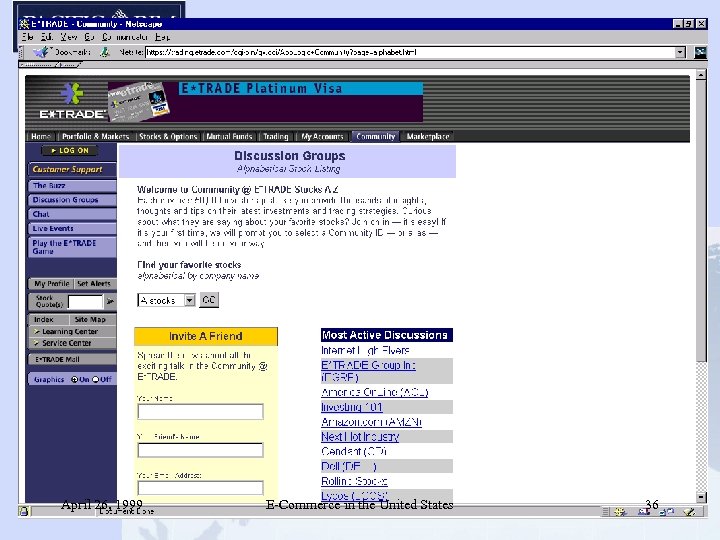Open Play the E*TRADE Game
Screen dimensions: 720x540
coord(72,248)
